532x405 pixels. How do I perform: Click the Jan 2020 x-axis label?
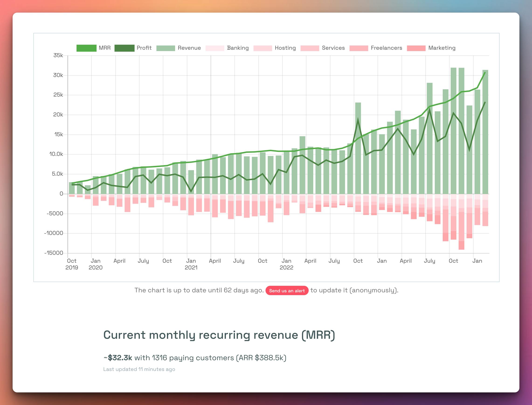[96, 264]
